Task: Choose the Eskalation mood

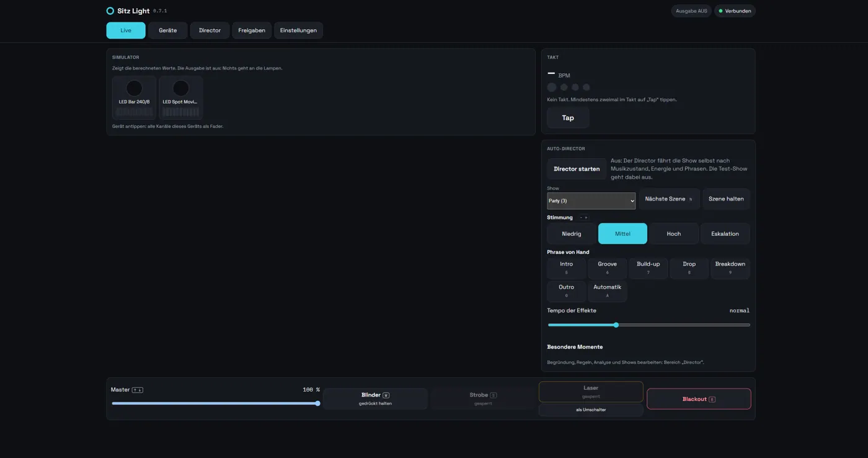Action: coord(725,234)
